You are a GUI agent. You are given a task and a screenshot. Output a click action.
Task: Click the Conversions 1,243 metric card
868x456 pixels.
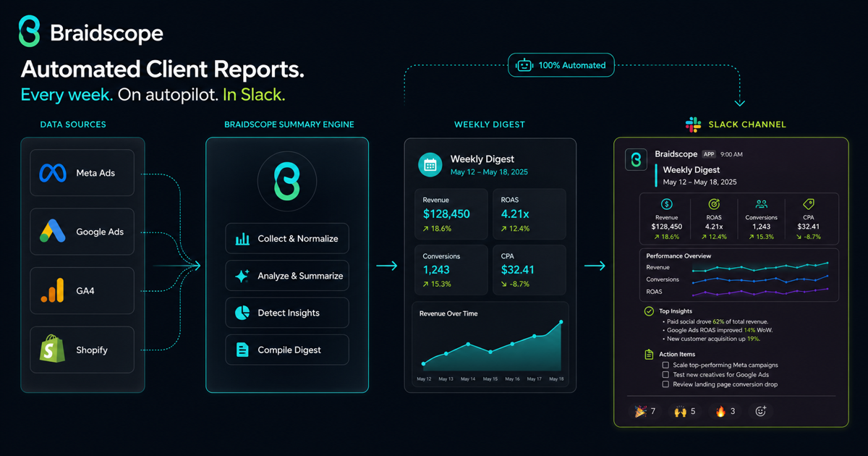(x=451, y=269)
